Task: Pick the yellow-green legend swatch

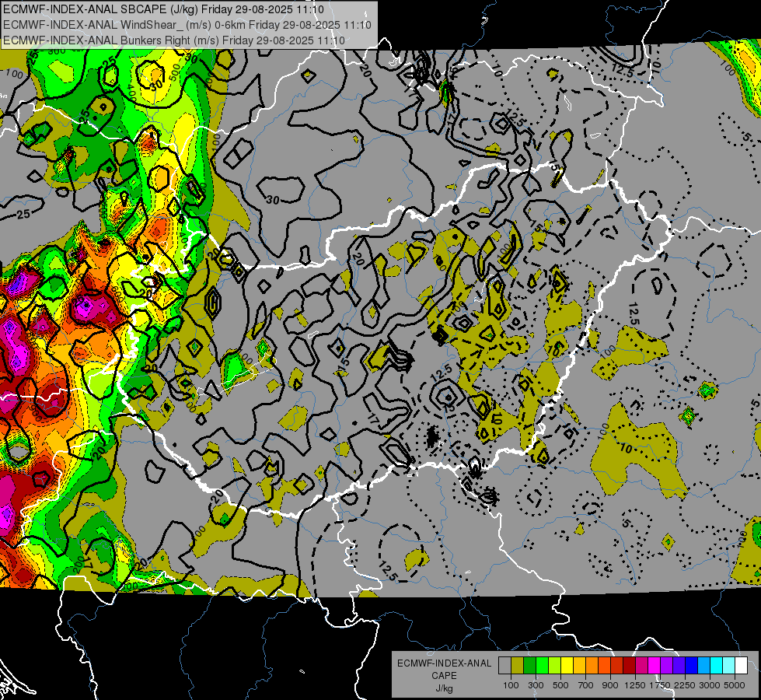Action: click(x=555, y=666)
